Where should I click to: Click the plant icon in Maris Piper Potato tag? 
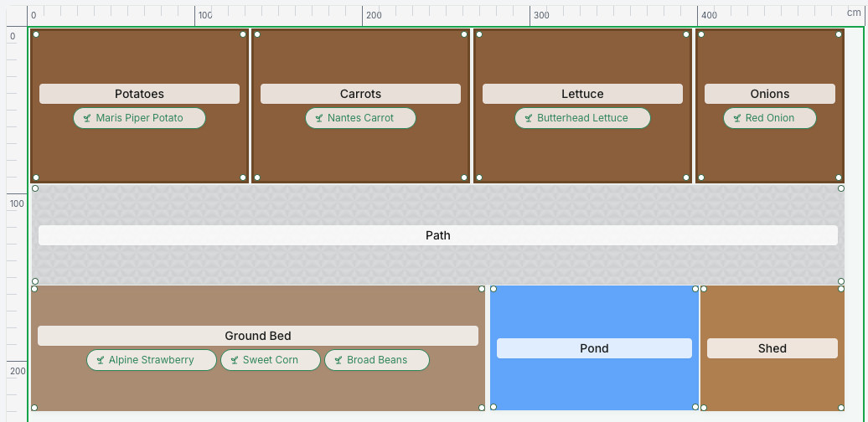(x=87, y=118)
